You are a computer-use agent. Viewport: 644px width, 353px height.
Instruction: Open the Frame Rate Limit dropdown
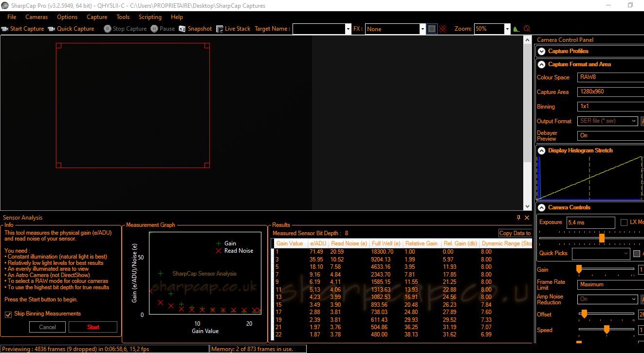click(x=610, y=284)
